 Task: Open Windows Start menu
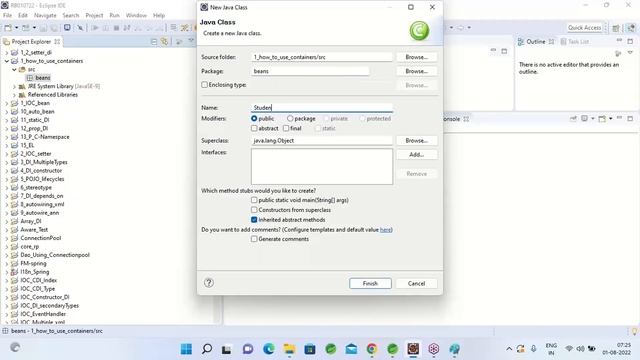[x=186, y=349]
